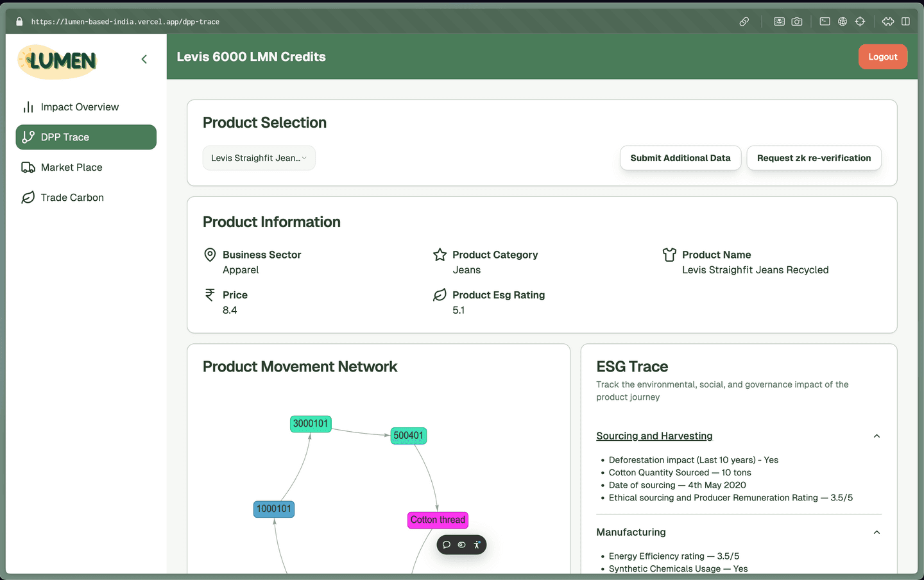Click the Product Esg Rating leaf icon
Screen dimensions: 924x580
click(x=440, y=295)
